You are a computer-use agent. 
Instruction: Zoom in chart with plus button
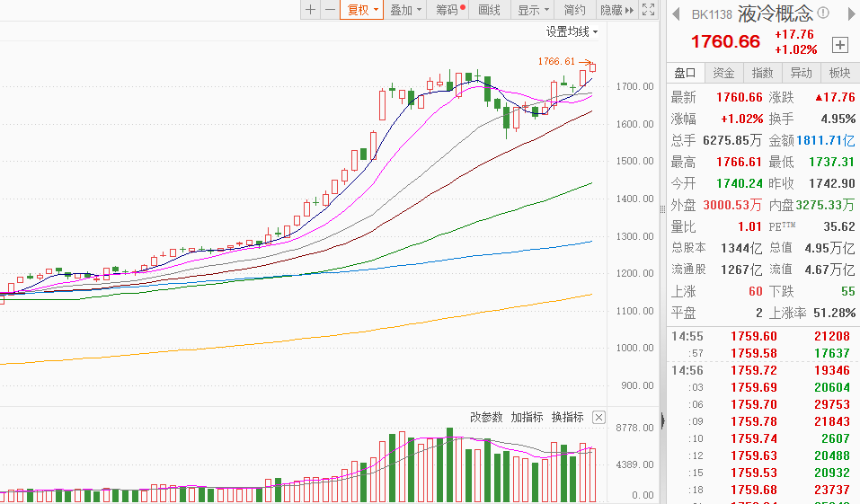tap(310, 10)
